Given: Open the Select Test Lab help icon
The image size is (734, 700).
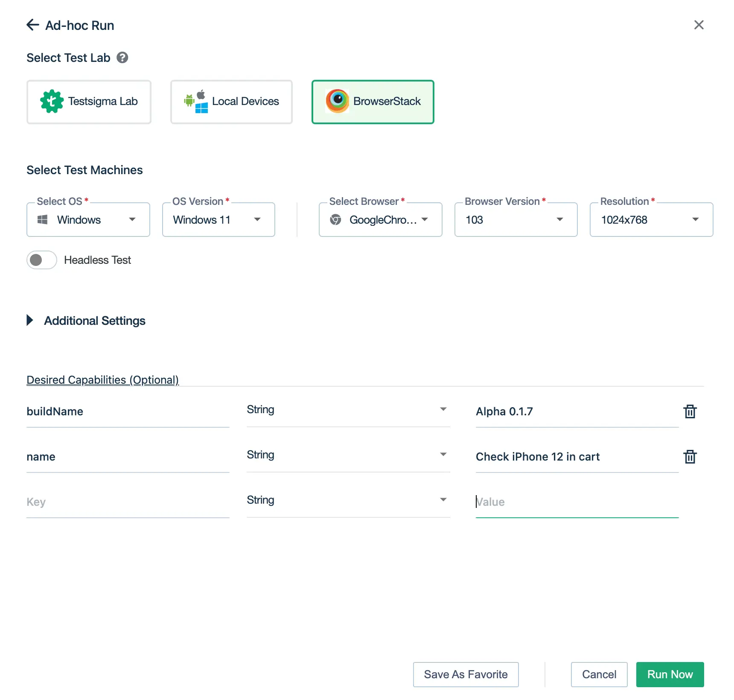Looking at the screenshot, I should pos(122,58).
